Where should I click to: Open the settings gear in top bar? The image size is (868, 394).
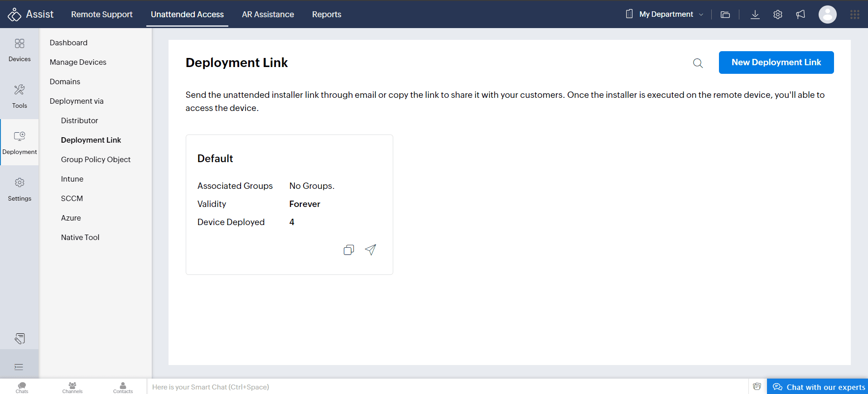777,14
